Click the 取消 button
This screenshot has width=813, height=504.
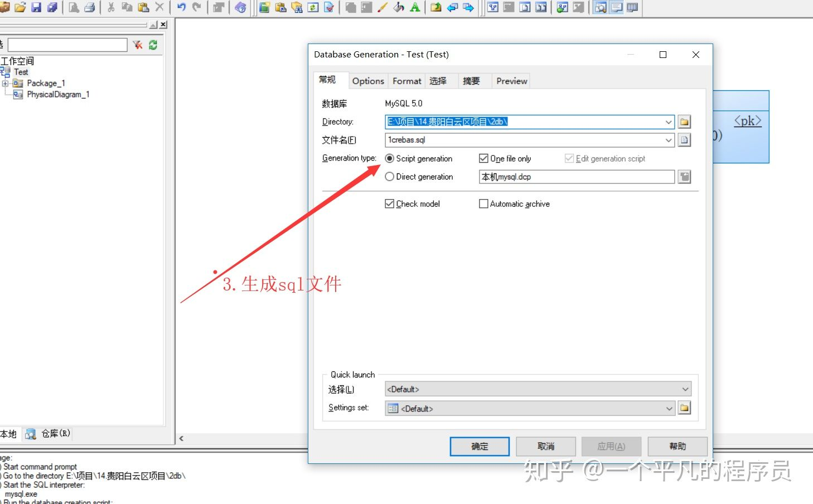(546, 447)
